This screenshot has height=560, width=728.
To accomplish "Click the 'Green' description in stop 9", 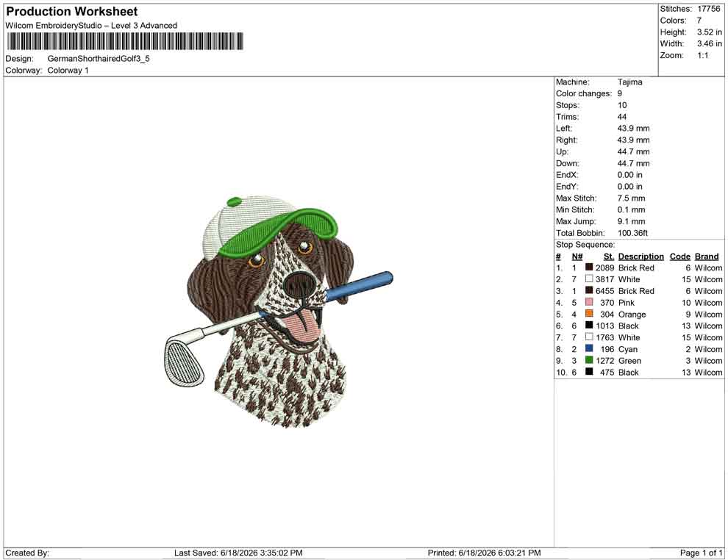I will pyautogui.click(x=629, y=361).
